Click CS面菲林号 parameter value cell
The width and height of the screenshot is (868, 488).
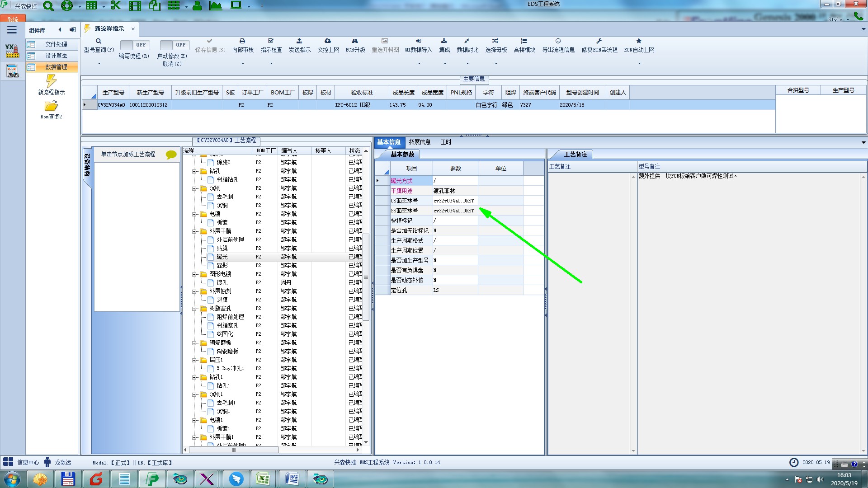[455, 201]
